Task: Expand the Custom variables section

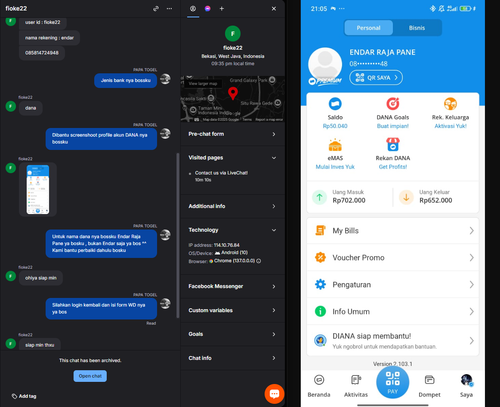Action: coord(232,310)
